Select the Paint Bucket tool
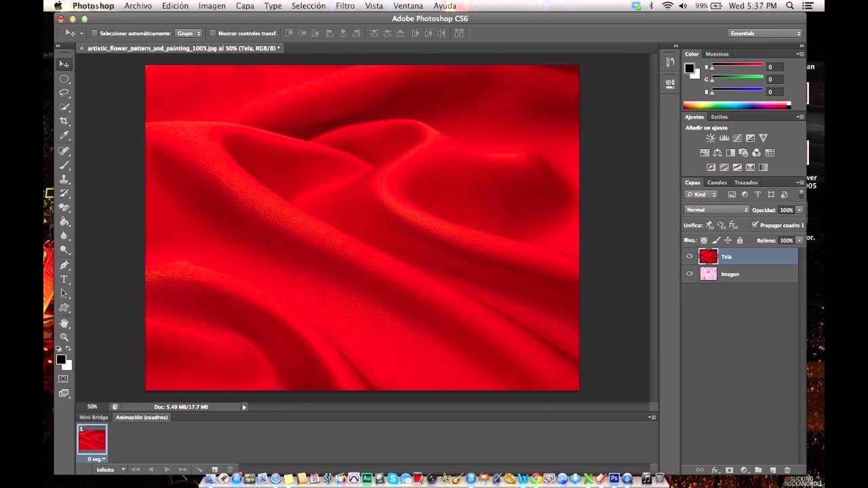Image resolution: width=868 pixels, height=488 pixels. pyautogui.click(x=64, y=222)
